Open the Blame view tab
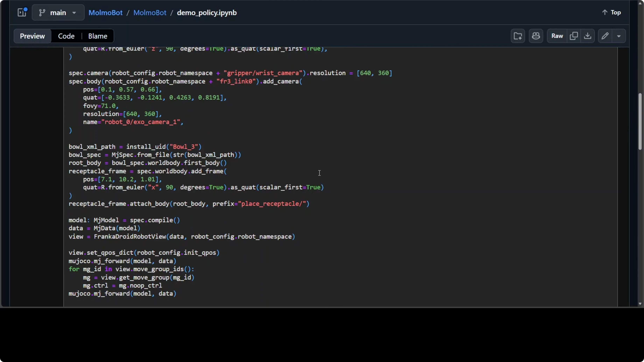The width and height of the screenshot is (644, 362). coord(97,36)
